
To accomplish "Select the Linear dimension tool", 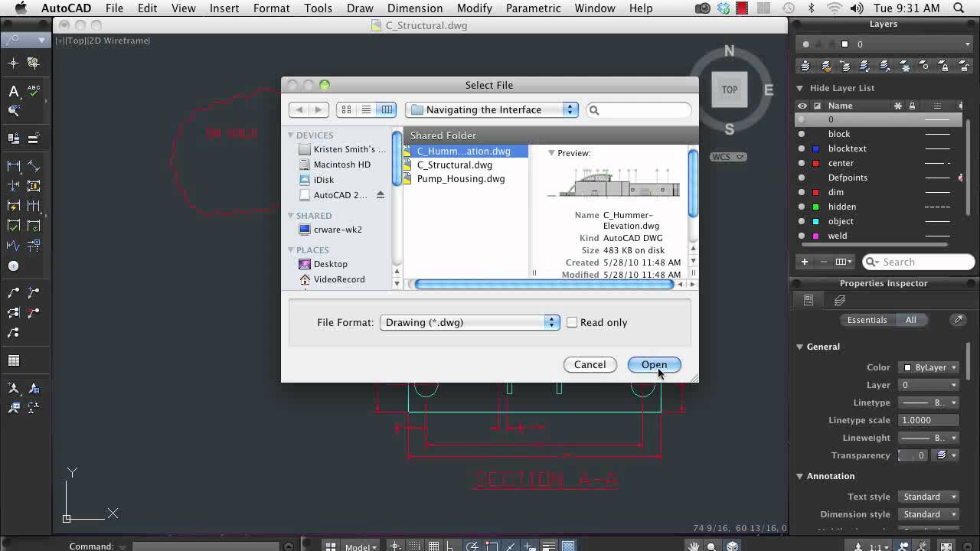I will coord(13,165).
